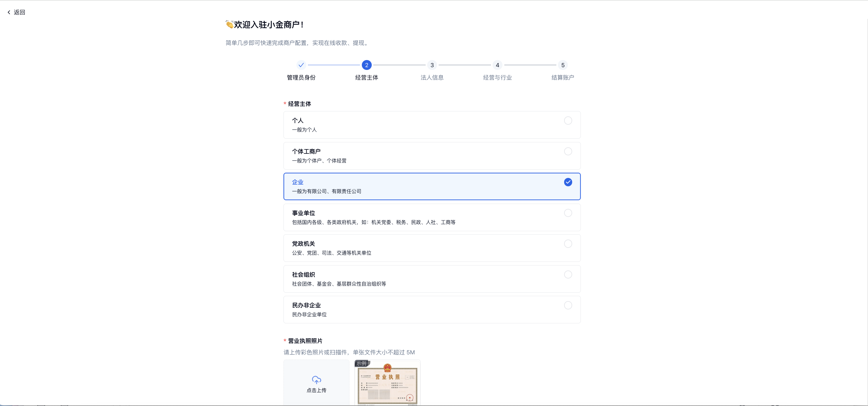Select the 社会组织 radio button
Viewport: 868px width, 406px height.
click(x=568, y=275)
